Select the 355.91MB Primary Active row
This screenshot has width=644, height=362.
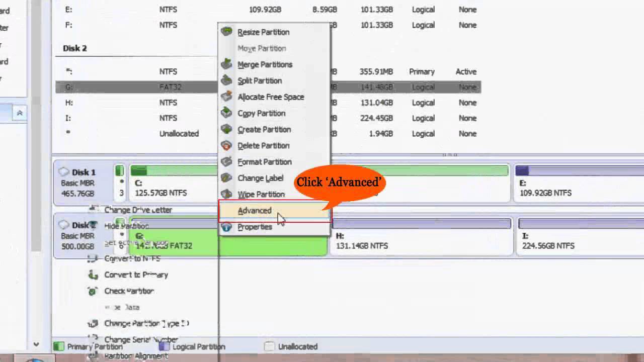coord(268,71)
